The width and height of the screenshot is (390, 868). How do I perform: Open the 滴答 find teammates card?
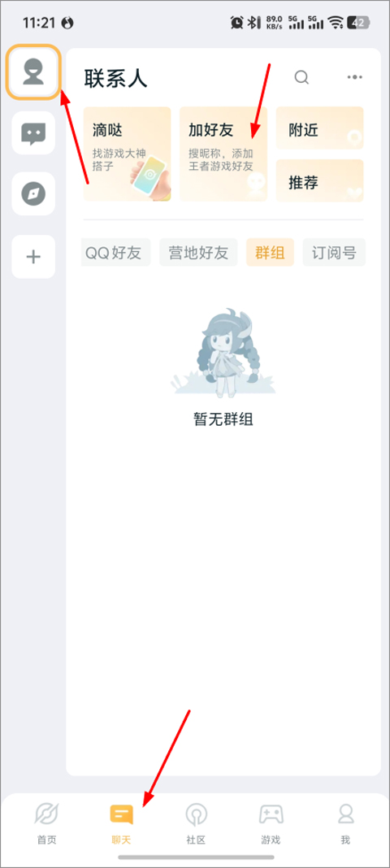[128, 154]
